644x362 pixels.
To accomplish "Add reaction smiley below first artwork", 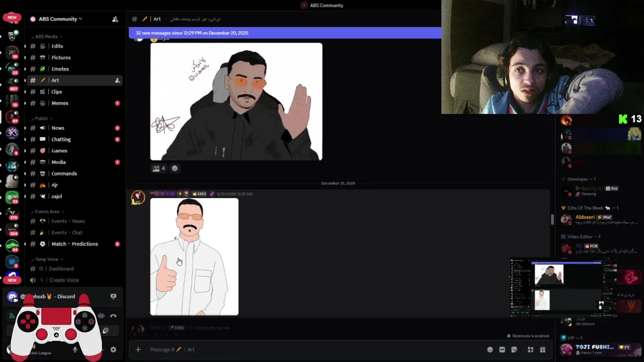I will [x=175, y=168].
